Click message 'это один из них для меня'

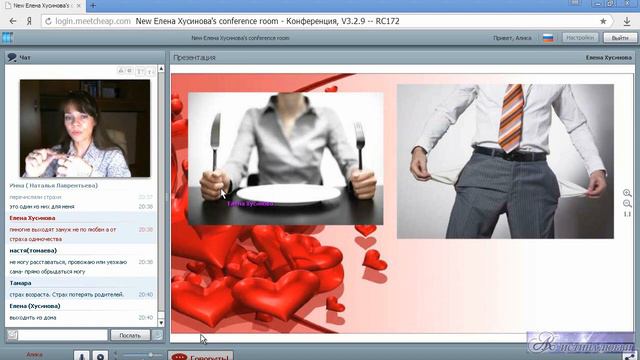42,207
